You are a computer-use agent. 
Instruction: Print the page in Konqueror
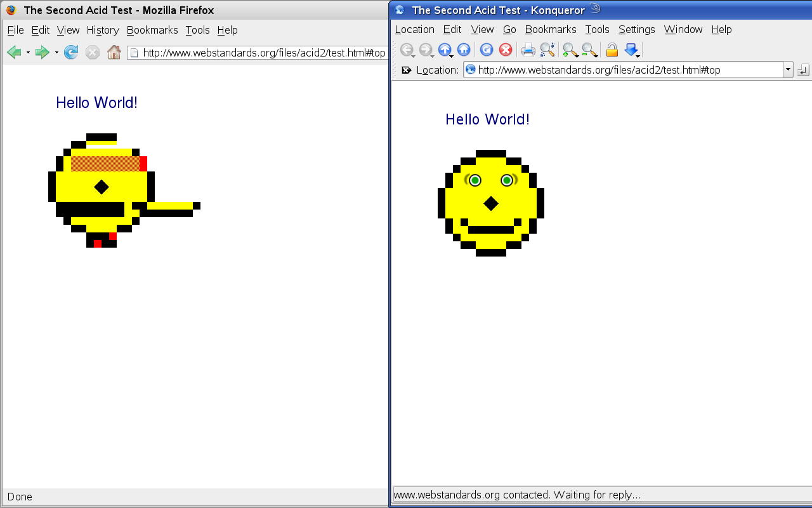pyautogui.click(x=528, y=50)
